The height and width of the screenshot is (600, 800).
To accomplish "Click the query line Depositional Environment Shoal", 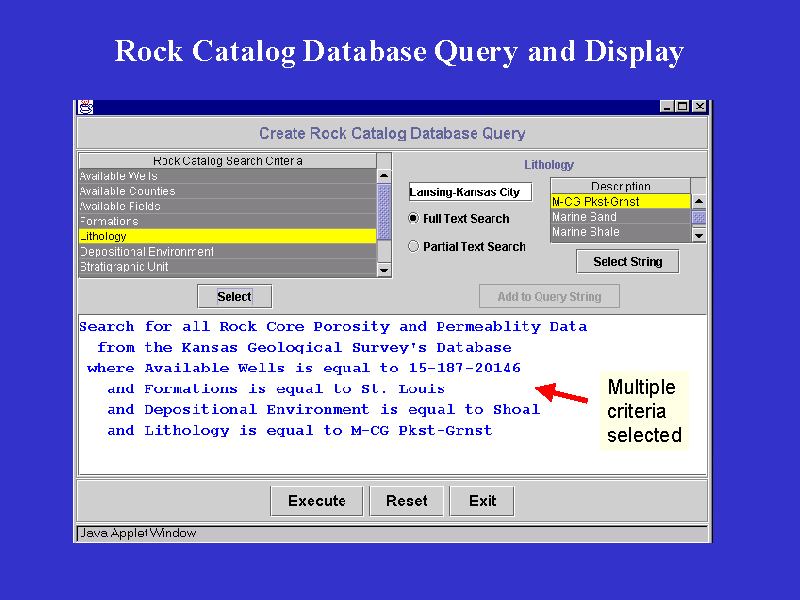I will click(323, 410).
